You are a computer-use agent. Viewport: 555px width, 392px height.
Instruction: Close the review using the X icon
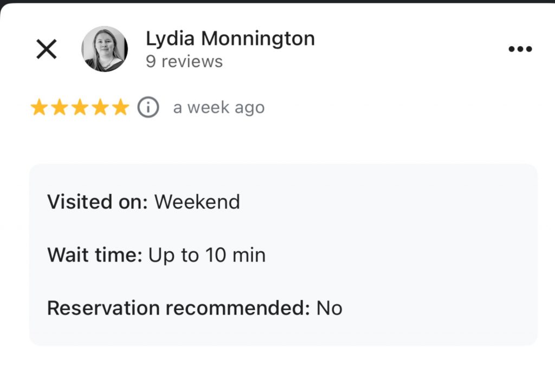[47, 49]
